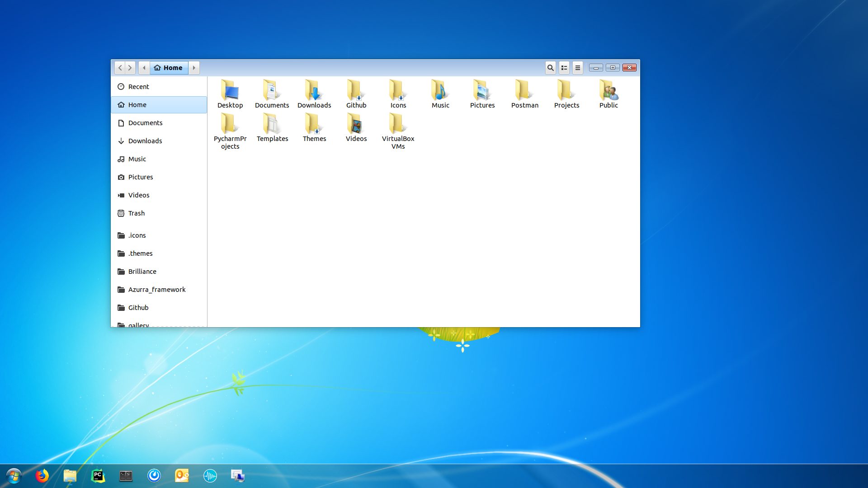Open the hamburger menu button
This screenshot has height=488, width=868.
[x=577, y=68]
